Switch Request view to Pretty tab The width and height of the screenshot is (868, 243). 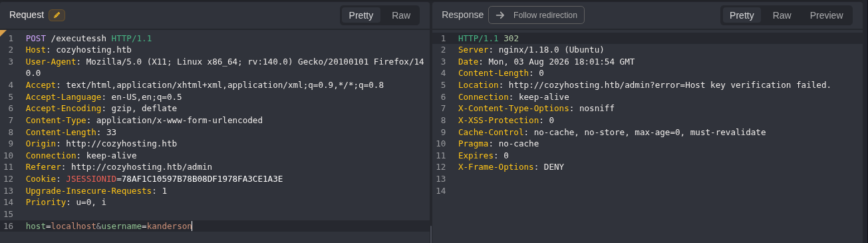[x=361, y=15]
